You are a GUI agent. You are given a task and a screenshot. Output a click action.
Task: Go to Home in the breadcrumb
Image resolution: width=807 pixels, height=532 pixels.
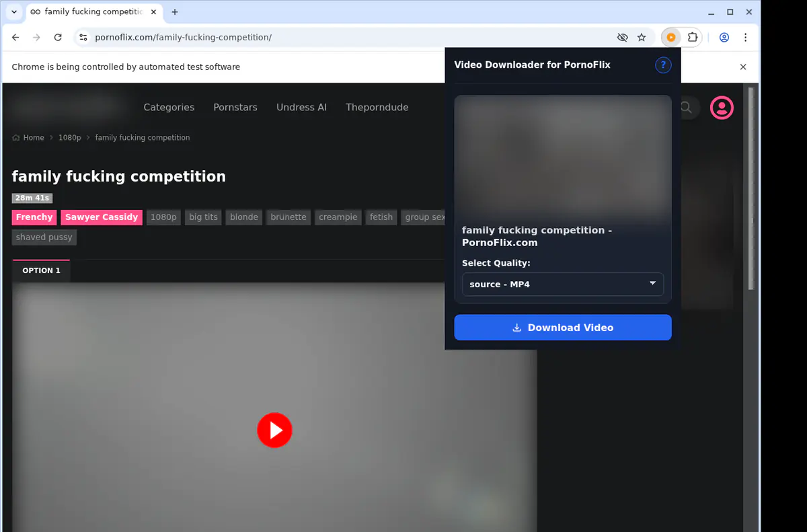pos(28,137)
